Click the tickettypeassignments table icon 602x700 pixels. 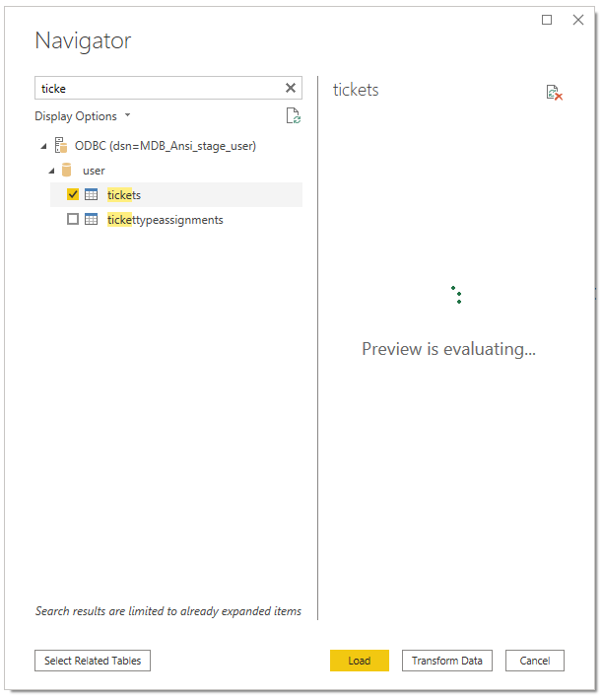[91, 220]
